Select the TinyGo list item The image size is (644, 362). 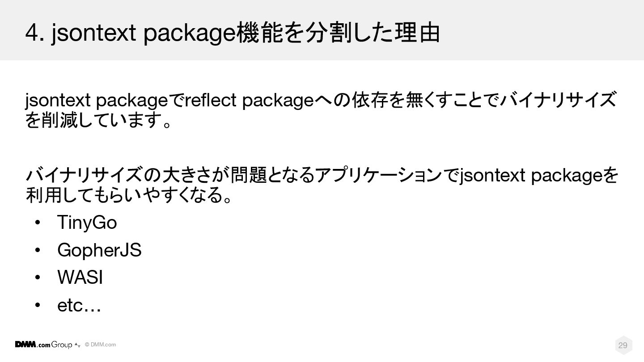click(x=87, y=222)
